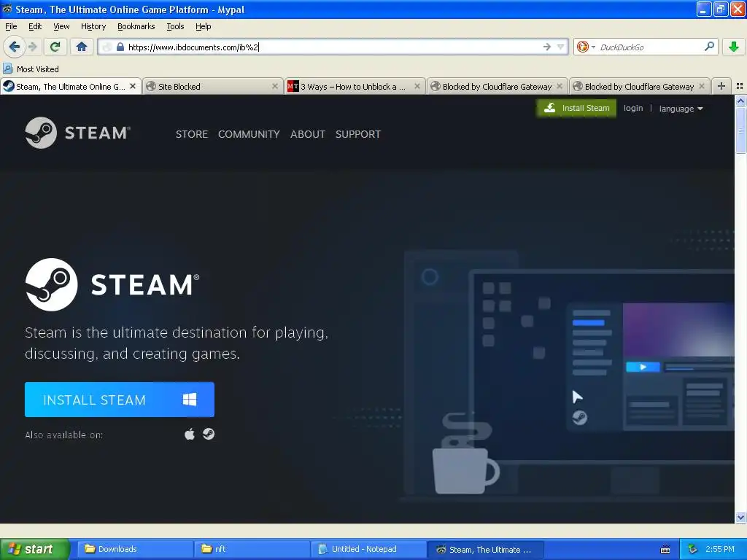Click the Steam favicon on the active tab
This screenshot has height=560, width=747.
(x=9, y=86)
